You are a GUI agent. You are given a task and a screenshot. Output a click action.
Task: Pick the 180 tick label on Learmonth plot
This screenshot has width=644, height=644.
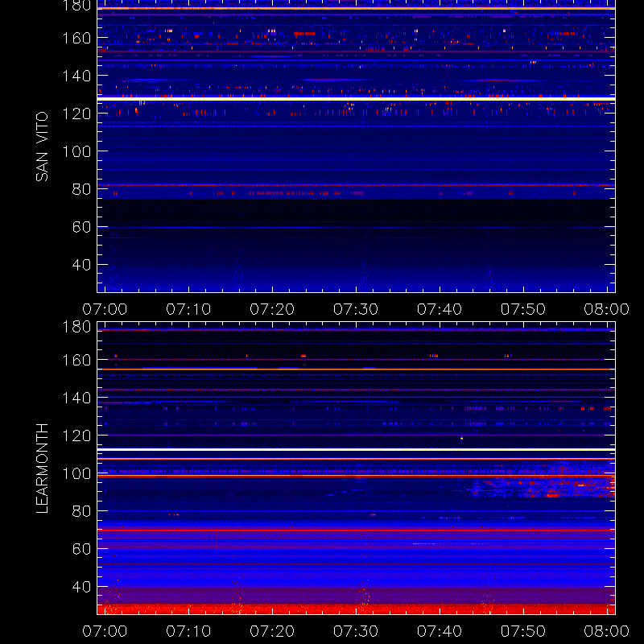(x=76, y=327)
